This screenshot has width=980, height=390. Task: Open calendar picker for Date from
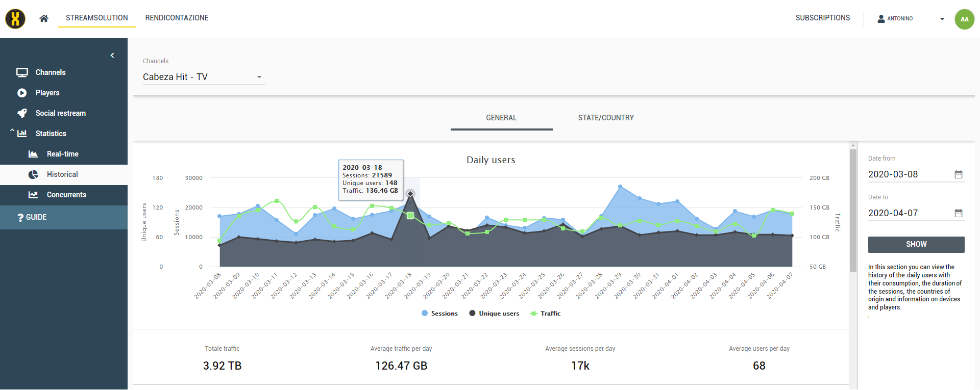click(x=959, y=174)
